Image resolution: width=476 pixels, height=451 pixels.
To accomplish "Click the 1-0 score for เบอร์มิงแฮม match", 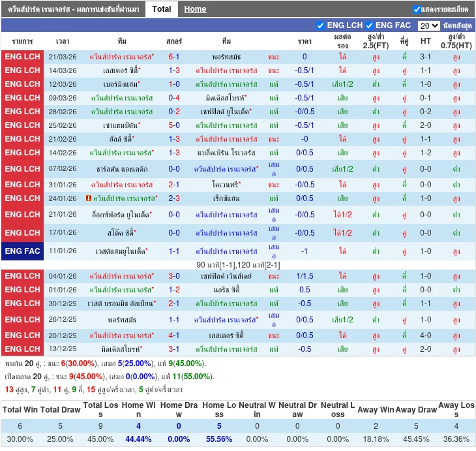I will [x=174, y=84].
